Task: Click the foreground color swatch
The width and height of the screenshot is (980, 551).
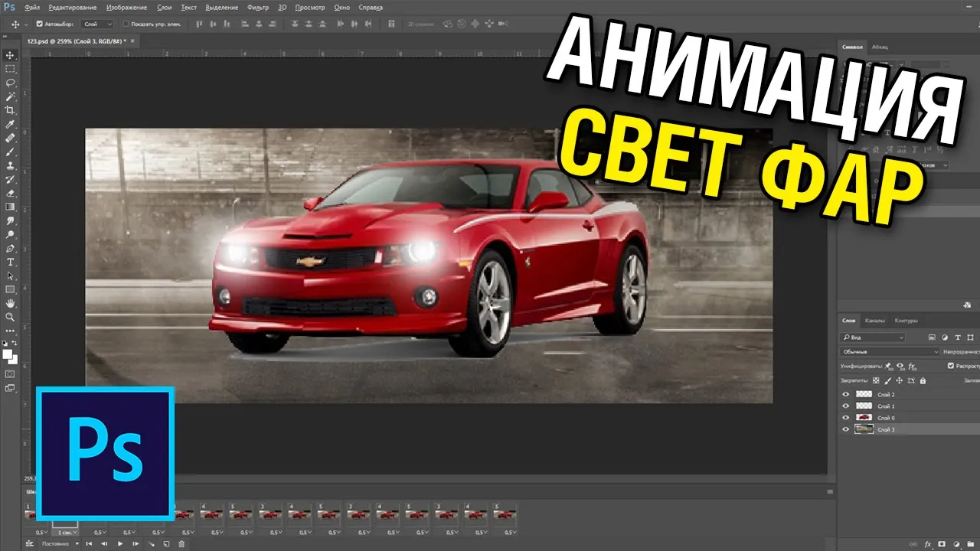Action: (x=8, y=354)
